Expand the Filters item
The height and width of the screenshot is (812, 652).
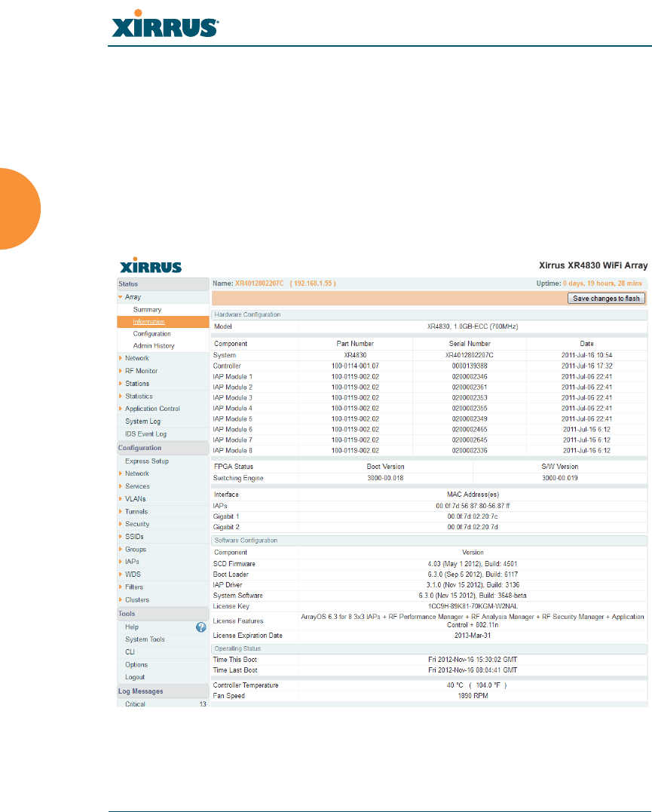[x=120, y=587]
